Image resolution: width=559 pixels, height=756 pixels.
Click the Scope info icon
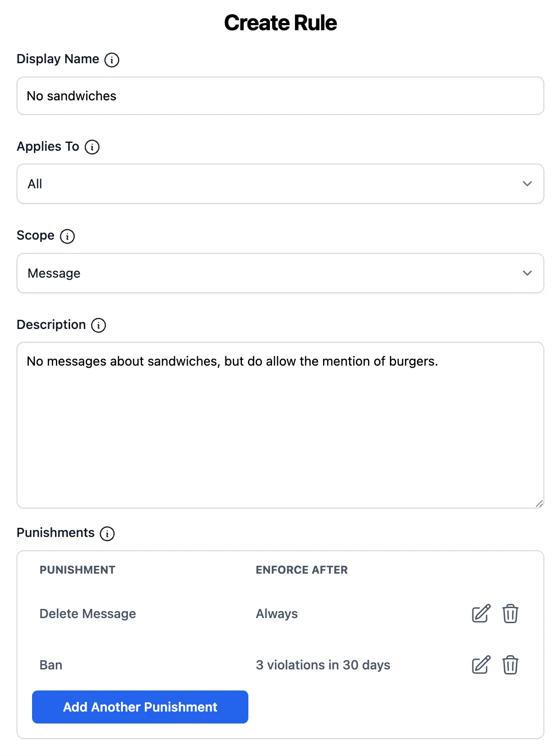pyautogui.click(x=67, y=236)
